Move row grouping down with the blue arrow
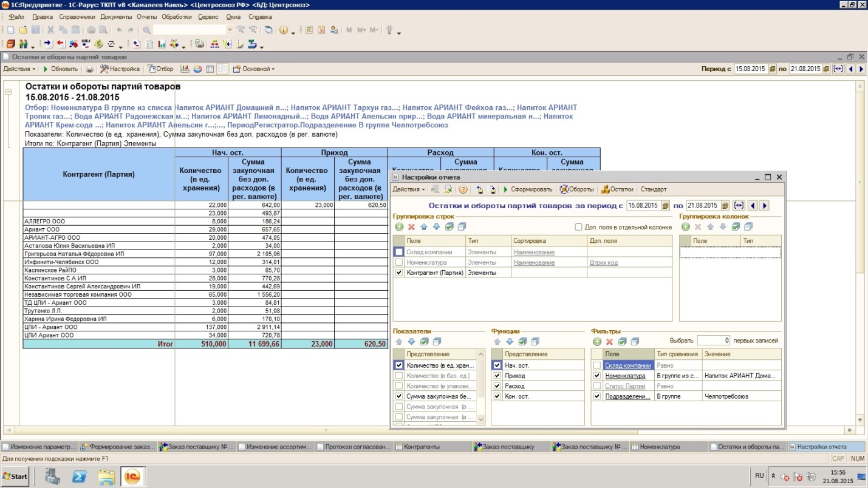 click(x=436, y=227)
